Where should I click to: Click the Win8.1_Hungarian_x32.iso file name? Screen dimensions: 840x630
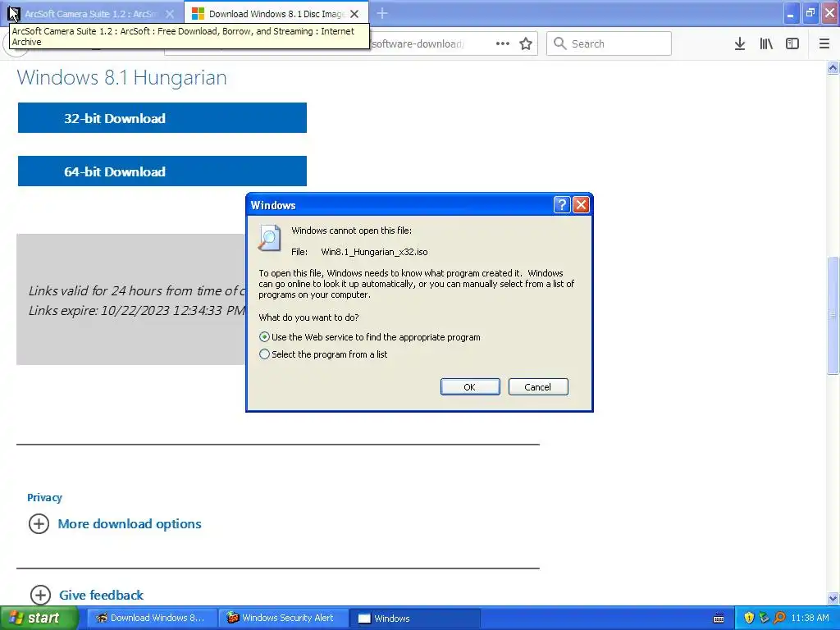click(x=374, y=252)
